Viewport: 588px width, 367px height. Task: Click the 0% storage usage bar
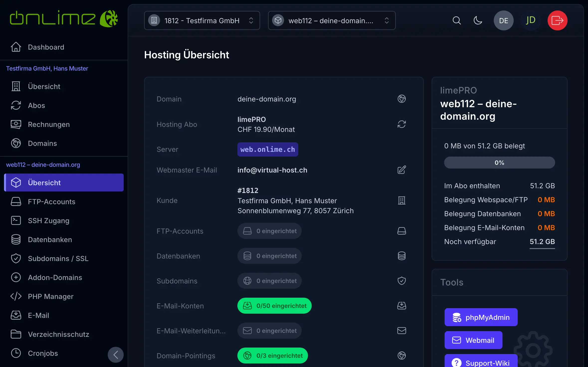pos(499,163)
